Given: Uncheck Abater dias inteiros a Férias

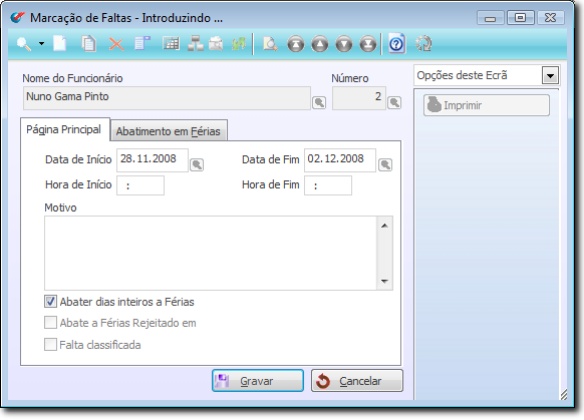Looking at the screenshot, I should (50, 301).
